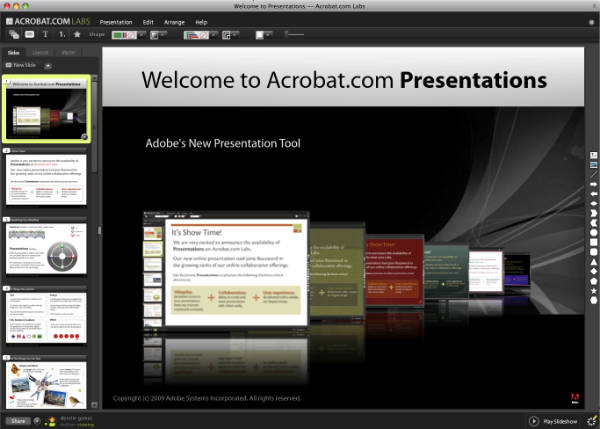Switch to the Layout tab
600x429 pixels.
[40, 52]
